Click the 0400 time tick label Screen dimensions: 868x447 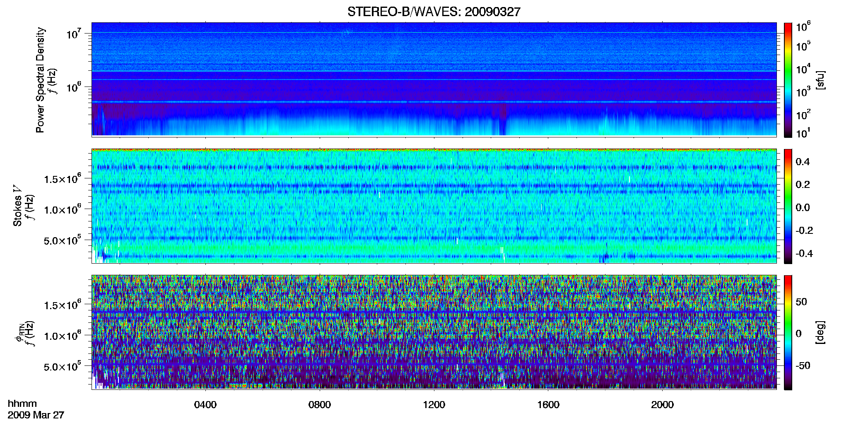[x=205, y=404]
